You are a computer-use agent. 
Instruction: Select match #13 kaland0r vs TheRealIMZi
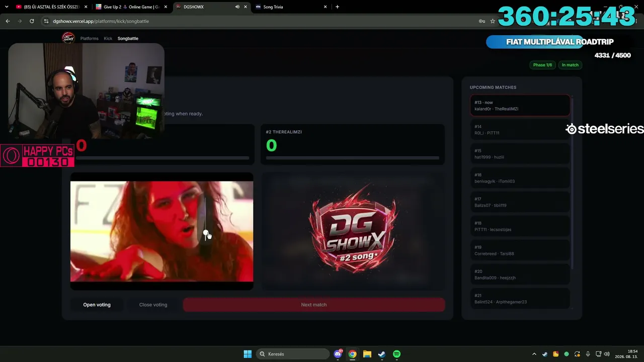pos(520,106)
